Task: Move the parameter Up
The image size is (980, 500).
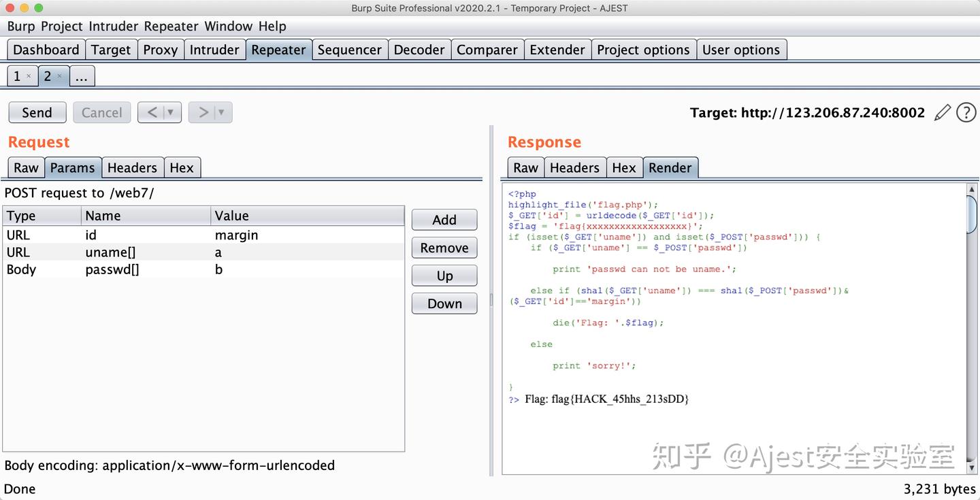Action: click(444, 276)
